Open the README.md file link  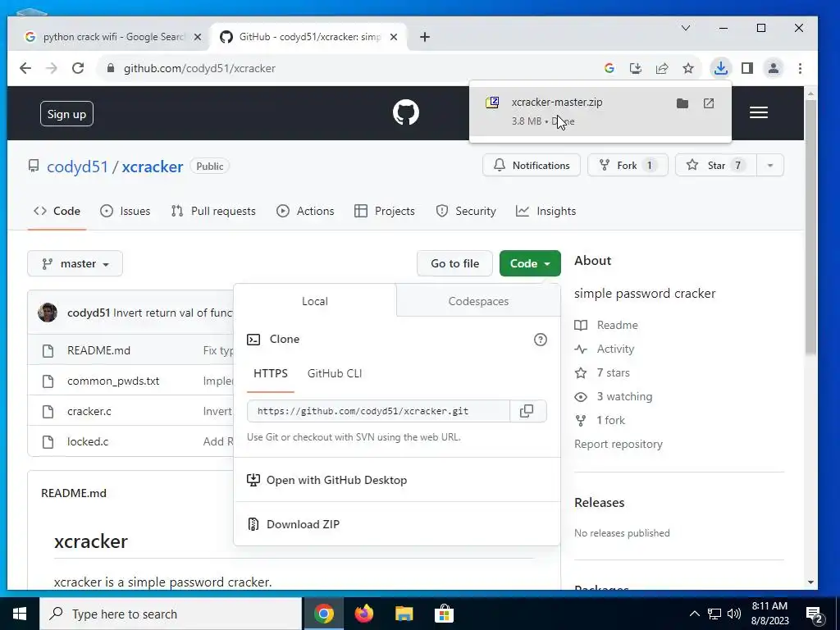98,350
